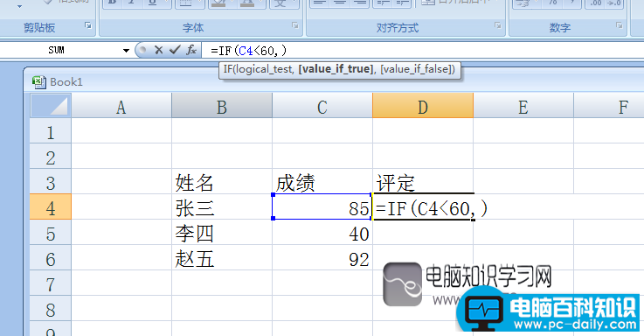The width and height of the screenshot is (644, 336).
Task: Select highlighted row 4 header
Action: (x=51, y=206)
